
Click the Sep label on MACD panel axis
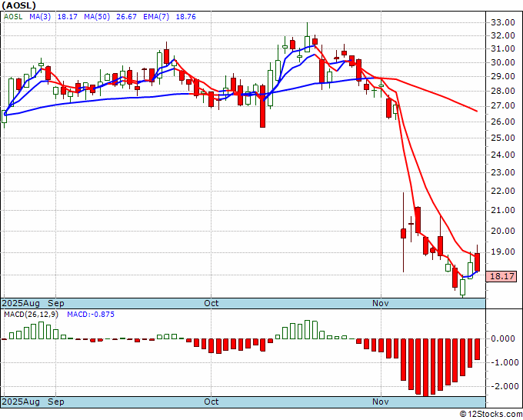tap(55, 402)
